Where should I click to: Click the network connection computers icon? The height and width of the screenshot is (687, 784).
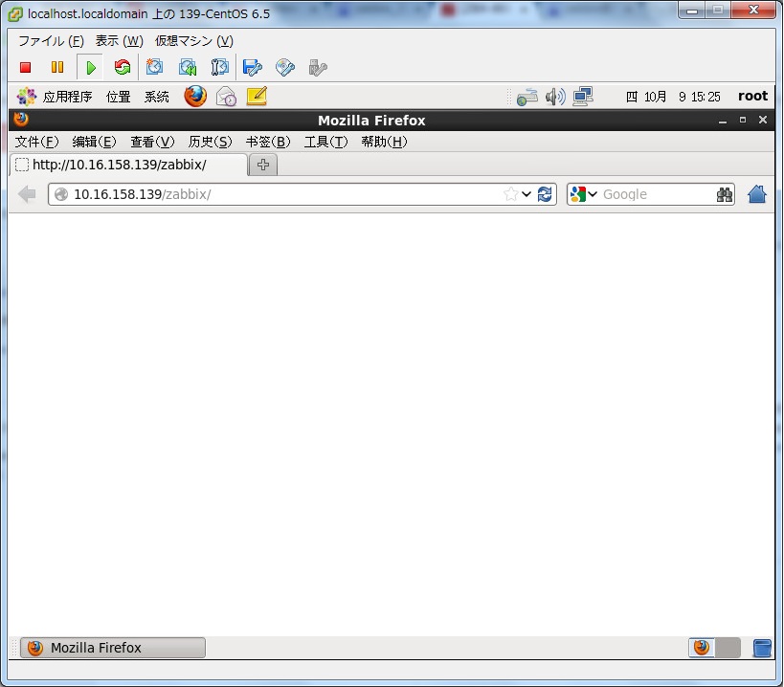tap(583, 97)
